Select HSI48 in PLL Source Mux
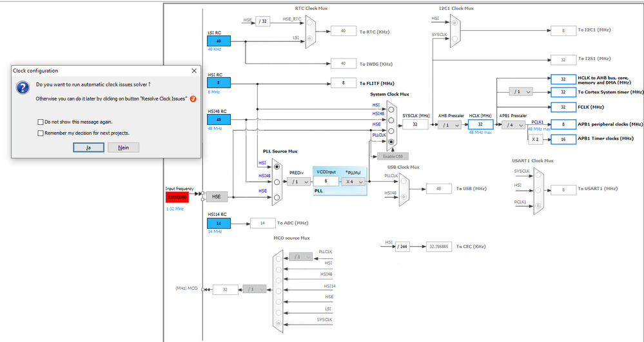The image size is (644, 342). pyautogui.click(x=277, y=182)
